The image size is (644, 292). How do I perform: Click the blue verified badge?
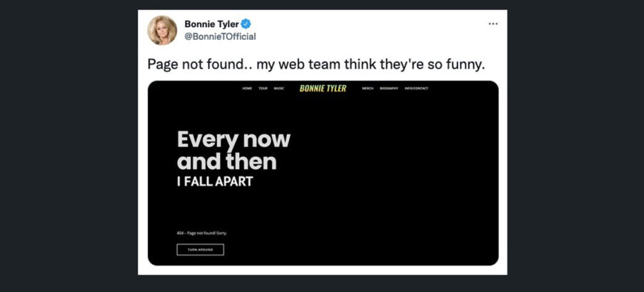coord(246,24)
